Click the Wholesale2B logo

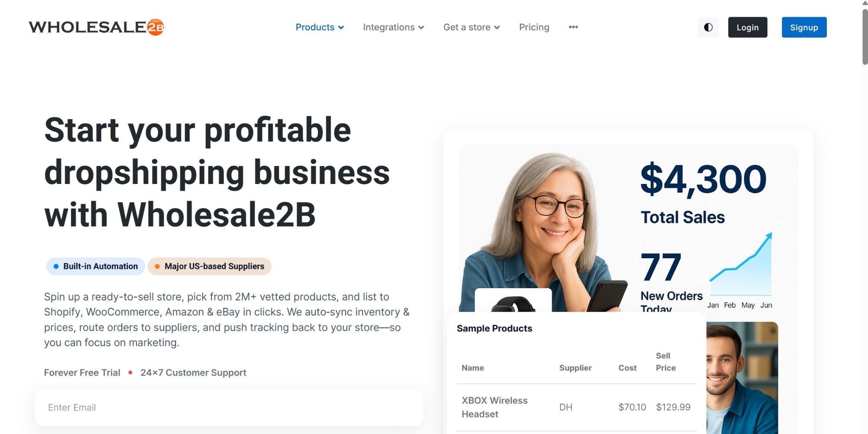click(96, 27)
